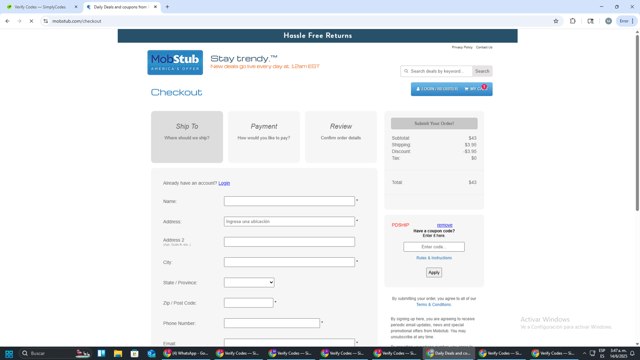Open the site information icon in address bar

45,21
